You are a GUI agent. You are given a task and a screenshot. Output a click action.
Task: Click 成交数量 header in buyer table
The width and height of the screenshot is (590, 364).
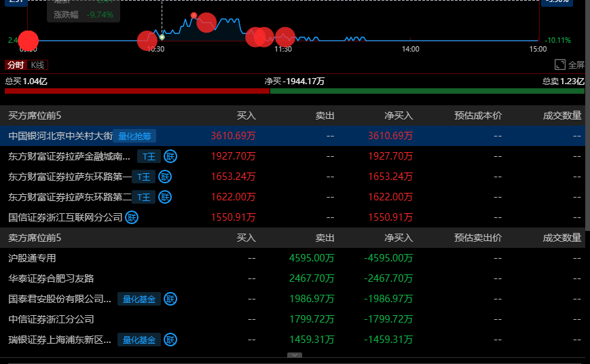(562, 115)
